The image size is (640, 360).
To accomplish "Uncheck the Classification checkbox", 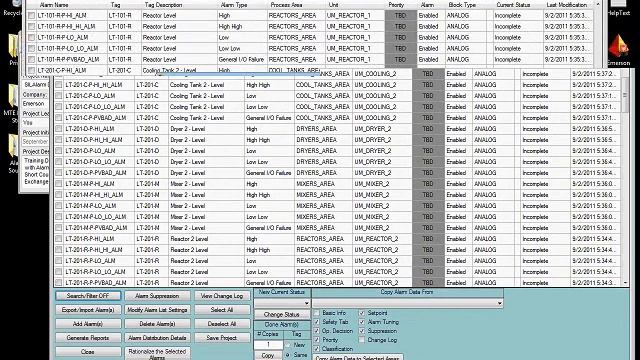I will coord(317,349).
